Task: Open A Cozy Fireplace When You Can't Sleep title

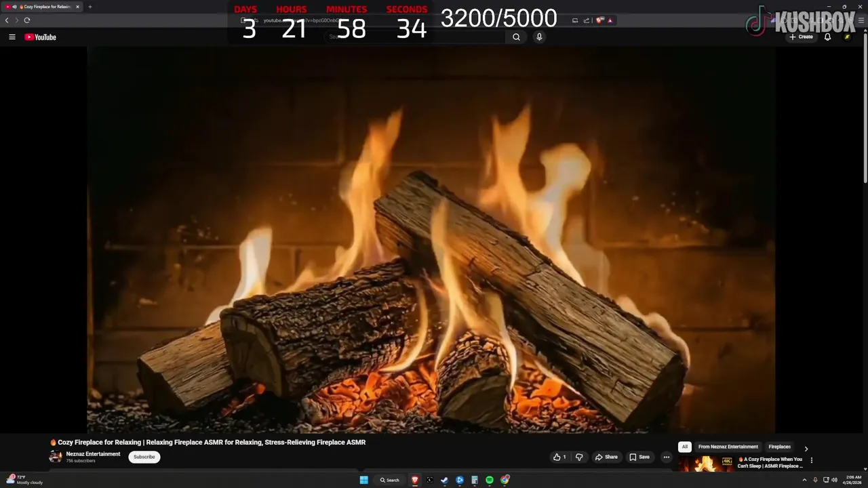Action: (770, 462)
